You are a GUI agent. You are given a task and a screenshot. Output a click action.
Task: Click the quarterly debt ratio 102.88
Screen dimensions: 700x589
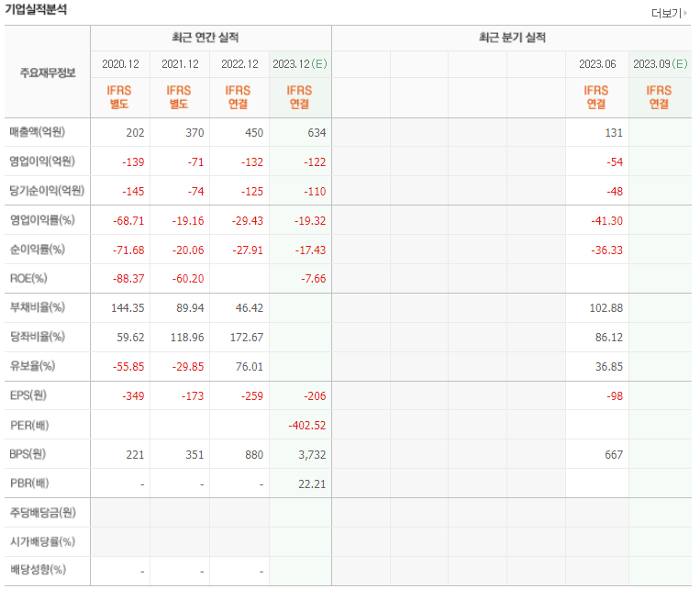606,308
